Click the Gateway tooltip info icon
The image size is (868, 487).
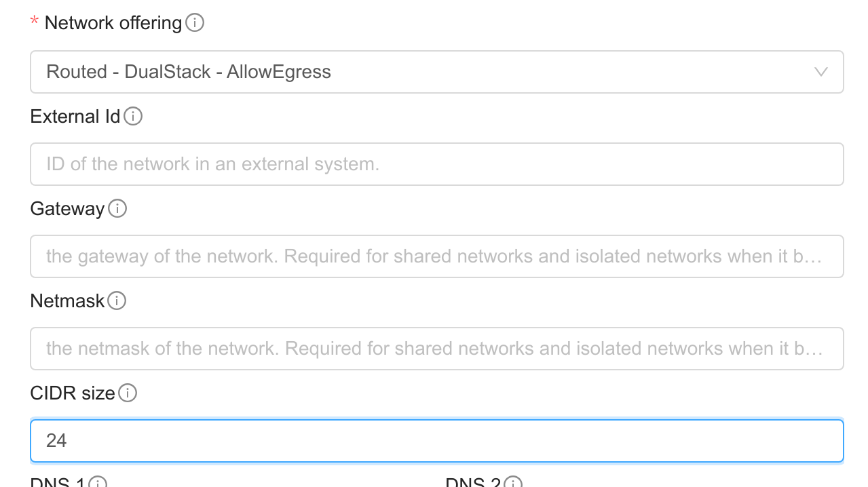[117, 209]
